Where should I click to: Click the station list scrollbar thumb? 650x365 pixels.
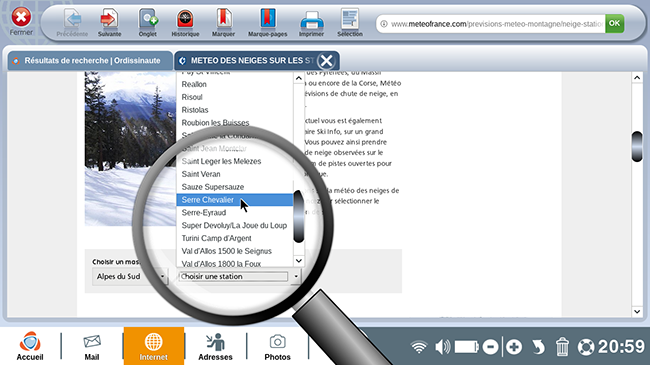click(x=298, y=216)
